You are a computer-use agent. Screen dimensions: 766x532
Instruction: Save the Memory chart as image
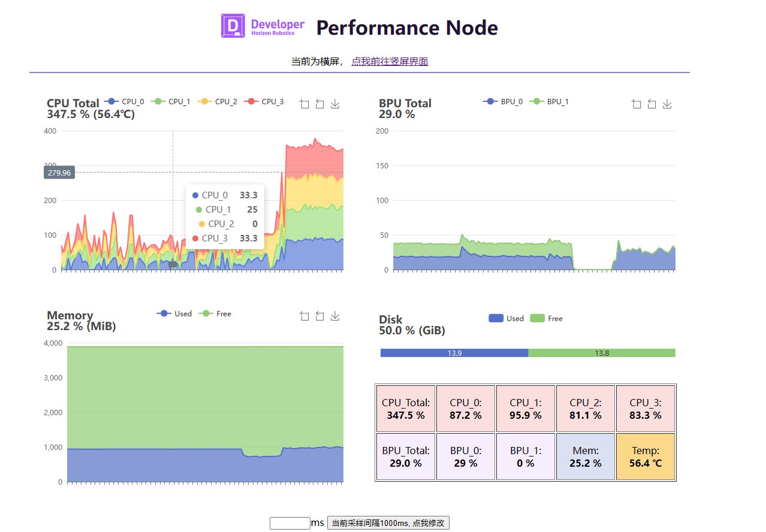tap(335, 316)
